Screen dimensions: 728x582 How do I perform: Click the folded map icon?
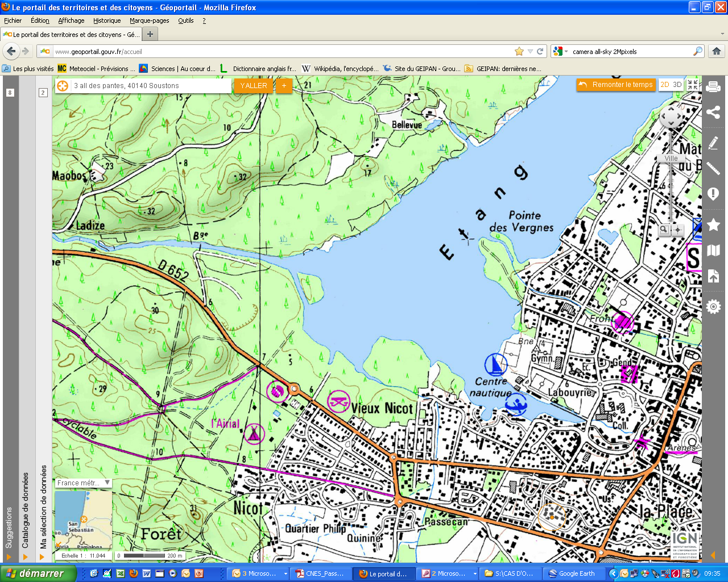[713, 250]
